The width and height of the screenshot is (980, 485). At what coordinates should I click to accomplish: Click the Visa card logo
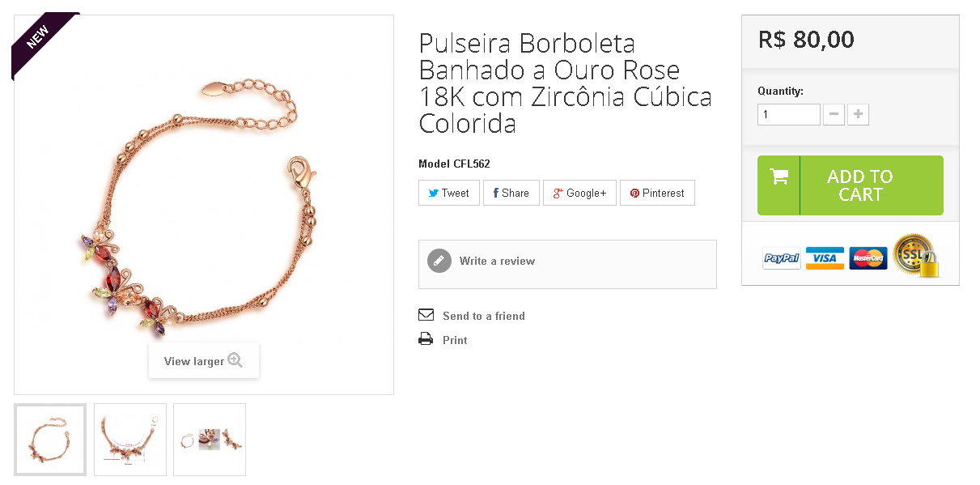(x=825, y=258)
